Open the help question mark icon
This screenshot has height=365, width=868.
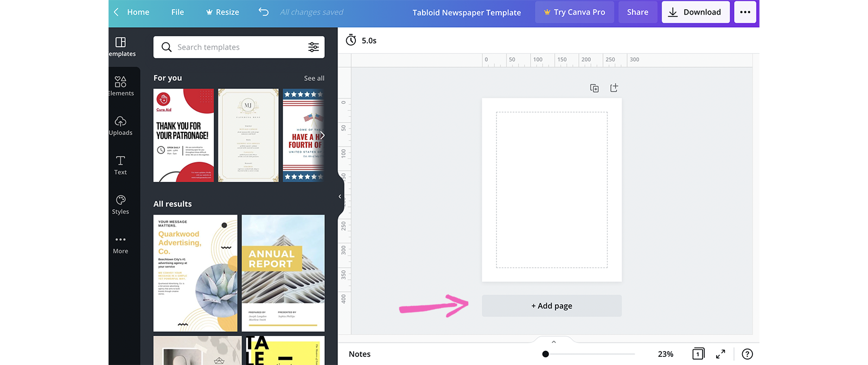747,354
